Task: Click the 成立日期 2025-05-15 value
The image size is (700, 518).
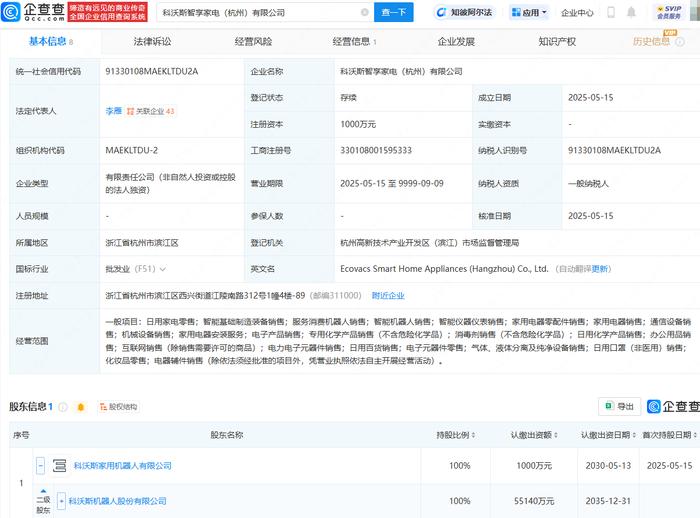Action: click(591, 98)
